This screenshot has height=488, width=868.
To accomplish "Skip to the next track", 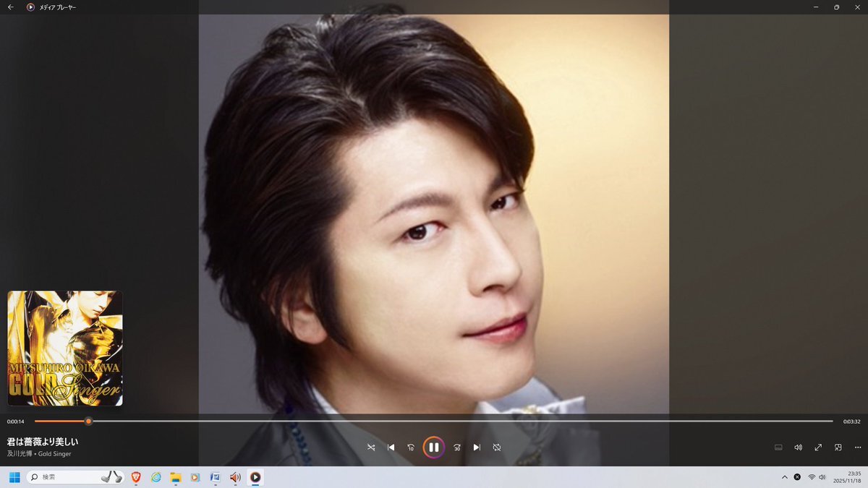I will (x=477, y=448).
